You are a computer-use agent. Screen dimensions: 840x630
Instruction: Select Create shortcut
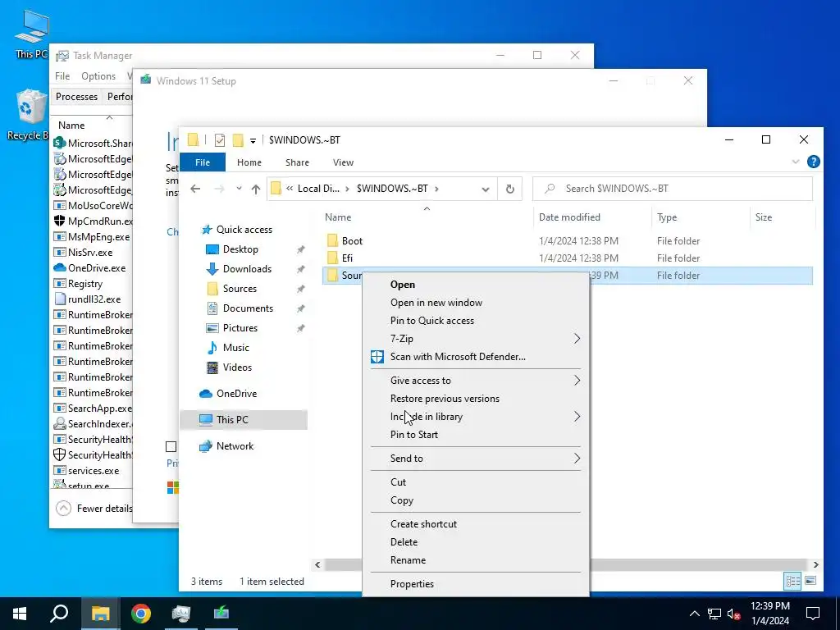[x=423, y=524]
